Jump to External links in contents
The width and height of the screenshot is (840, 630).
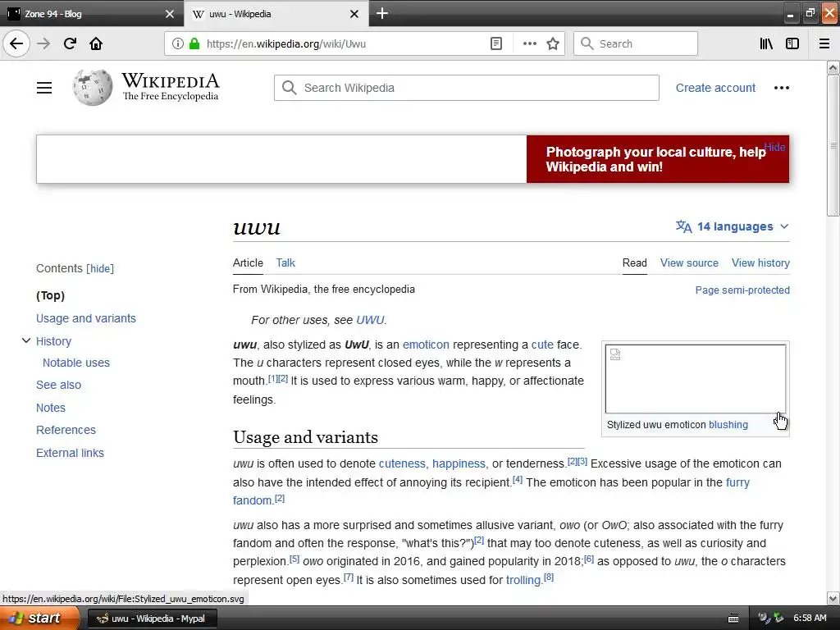coord(71,453)
